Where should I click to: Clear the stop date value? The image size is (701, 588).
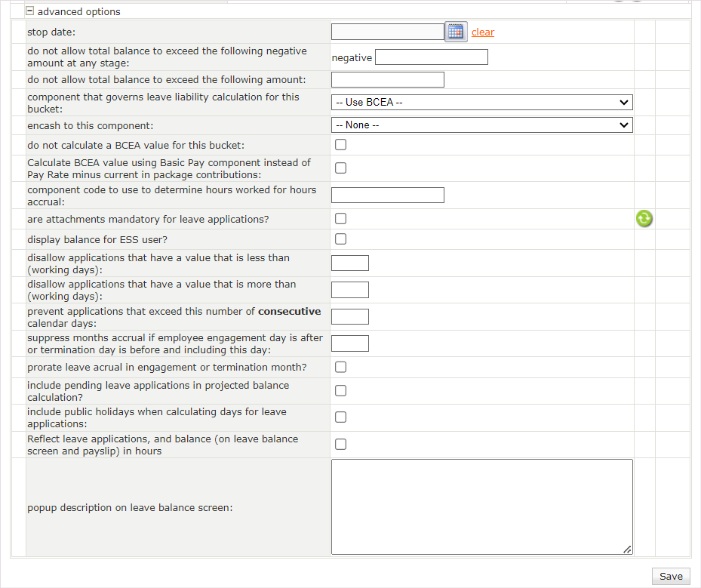click(x=483, y=32)
